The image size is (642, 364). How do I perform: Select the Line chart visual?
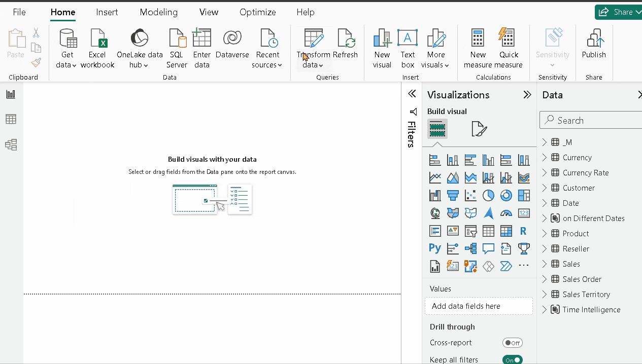click(x=435, y=178)
